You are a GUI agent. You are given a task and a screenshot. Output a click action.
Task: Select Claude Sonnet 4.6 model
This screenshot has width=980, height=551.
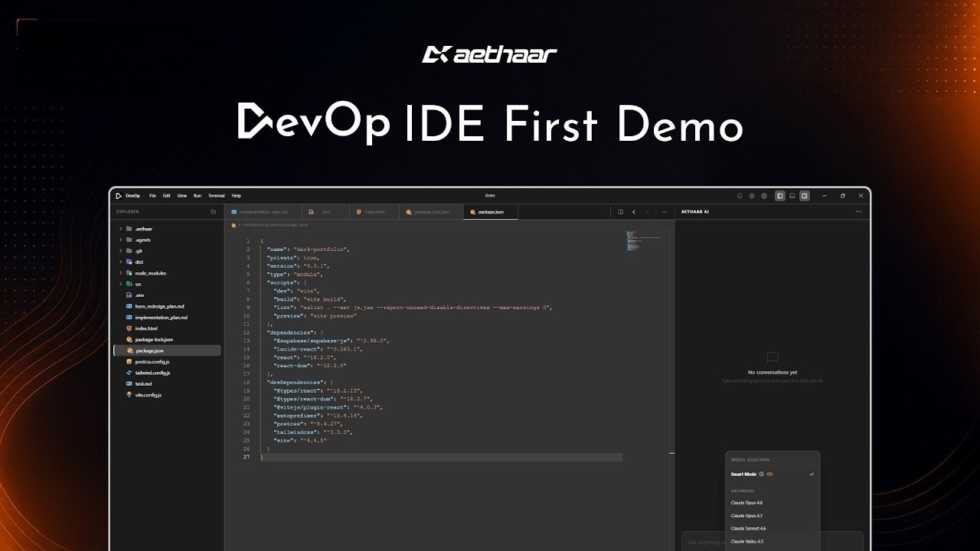pyautogui.click(x=773, y=528)
